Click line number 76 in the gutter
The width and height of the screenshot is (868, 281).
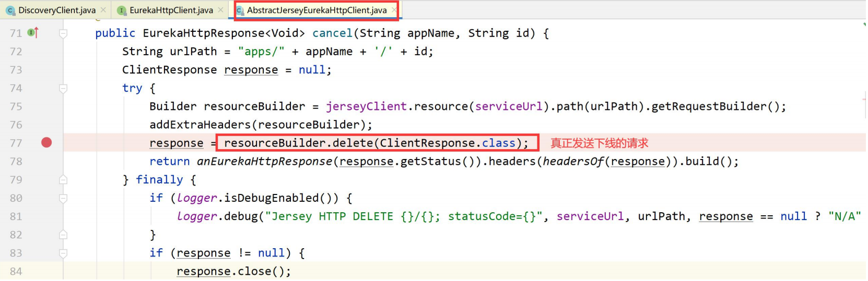pos(16,125)
